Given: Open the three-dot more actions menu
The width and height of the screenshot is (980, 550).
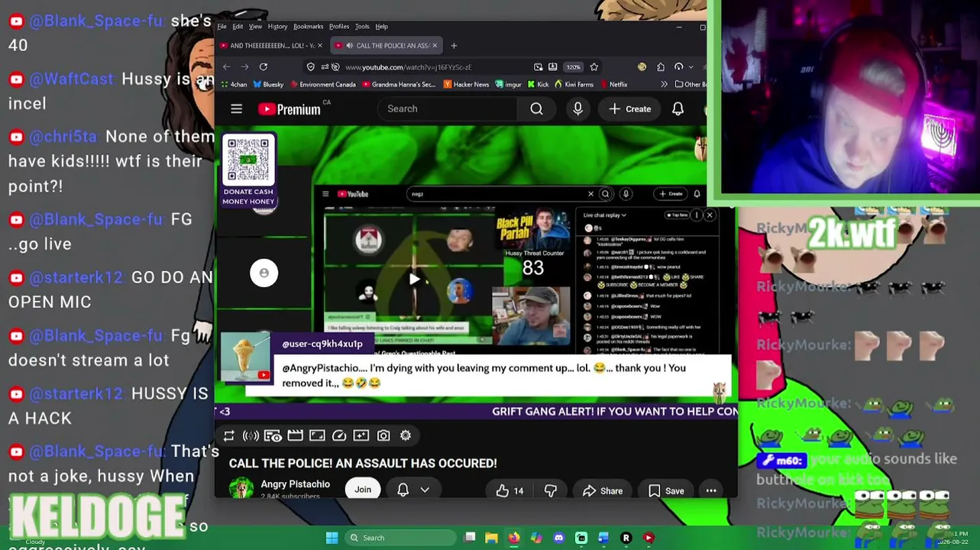Looking at the screenshot, I should click(711, 491).
